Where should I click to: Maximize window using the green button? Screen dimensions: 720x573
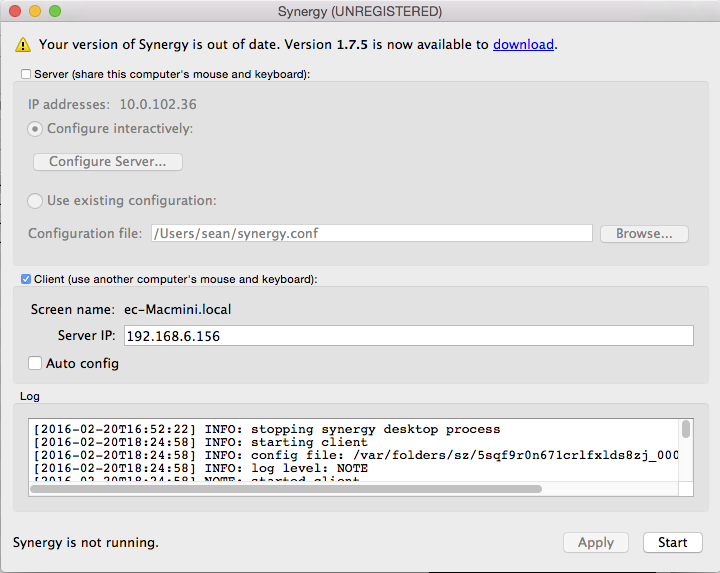pos(55,11)
